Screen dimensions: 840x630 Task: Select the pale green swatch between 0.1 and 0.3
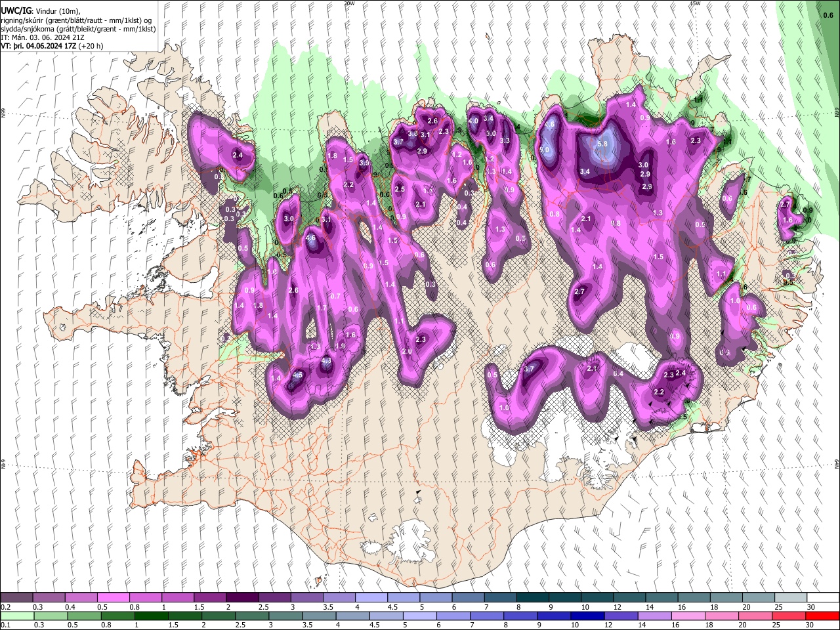(x=16, y=616)
